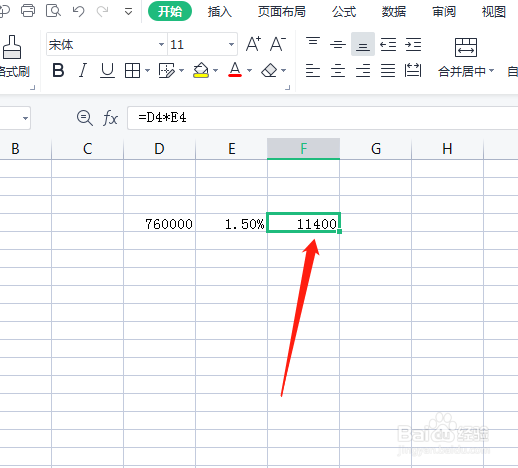Expand the font size dropdown arrow
Image resolution: width=518 pixels, height=468 pixels.
tap(231, 44)
